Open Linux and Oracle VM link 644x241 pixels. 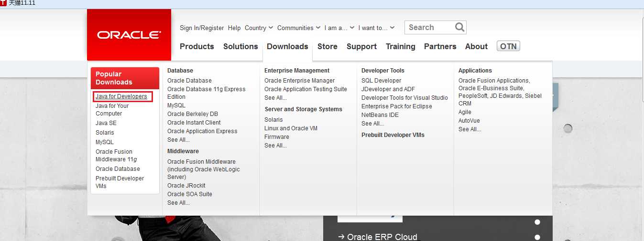(291, 128)
